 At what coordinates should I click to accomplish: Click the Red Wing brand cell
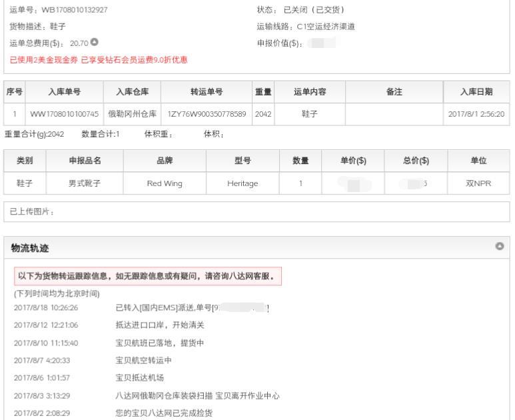(x=165, y=183)
